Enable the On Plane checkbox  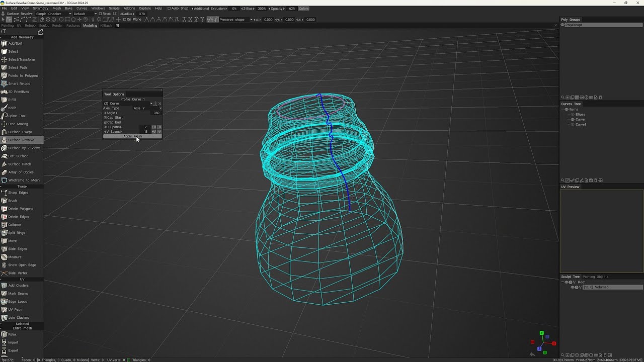[x=125, y=20]
